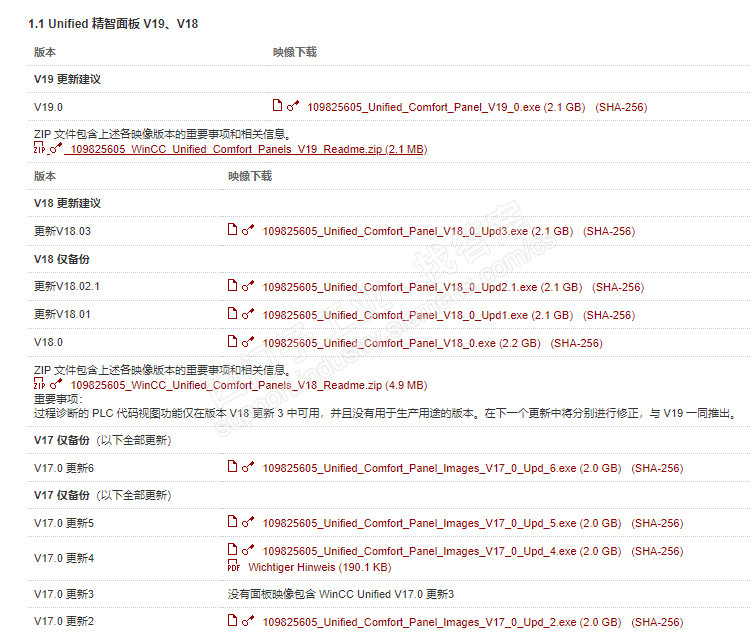The image size is (751, 635).
Task: Click key icon in V17.0 更新2 row
Action: pyautogui.click(x=248, y=621)
